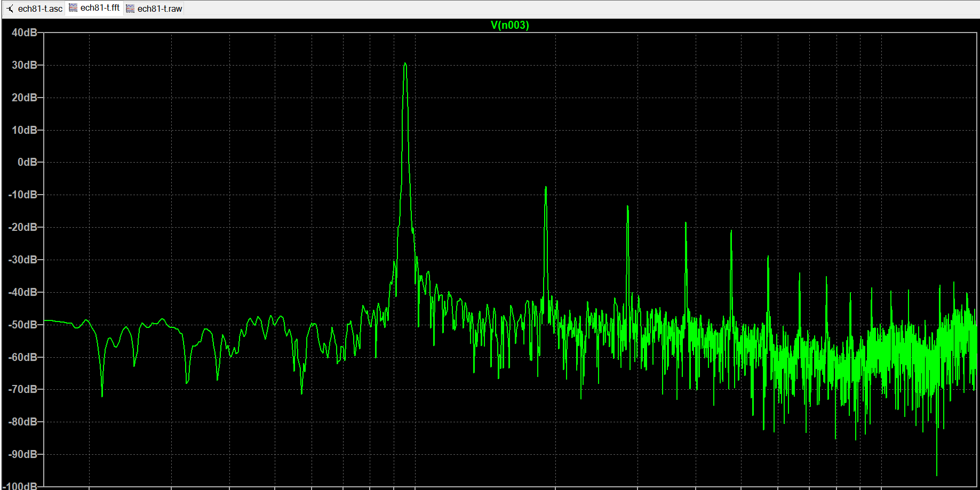
Task: Select the ech81-t.fft tab
Action: [x=94, y=8]
